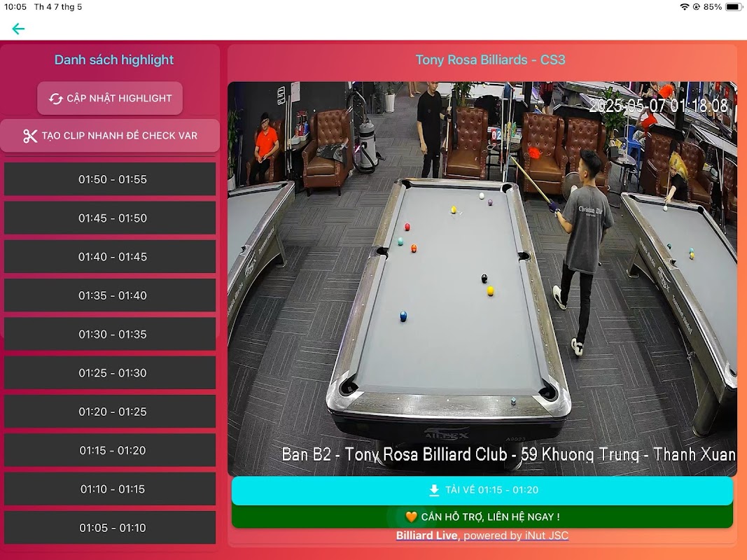Screen dimensions: 747x560
Task: Tap the 85% battery percentage
Action: [712, 7]
